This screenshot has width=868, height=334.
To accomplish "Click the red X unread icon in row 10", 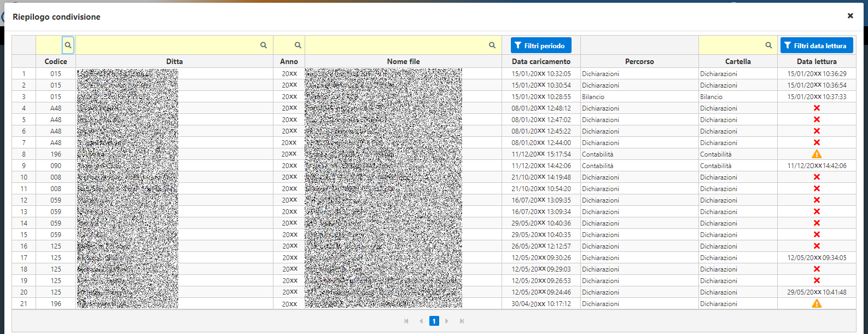I will pyautogui.click(x=817, y=177).
